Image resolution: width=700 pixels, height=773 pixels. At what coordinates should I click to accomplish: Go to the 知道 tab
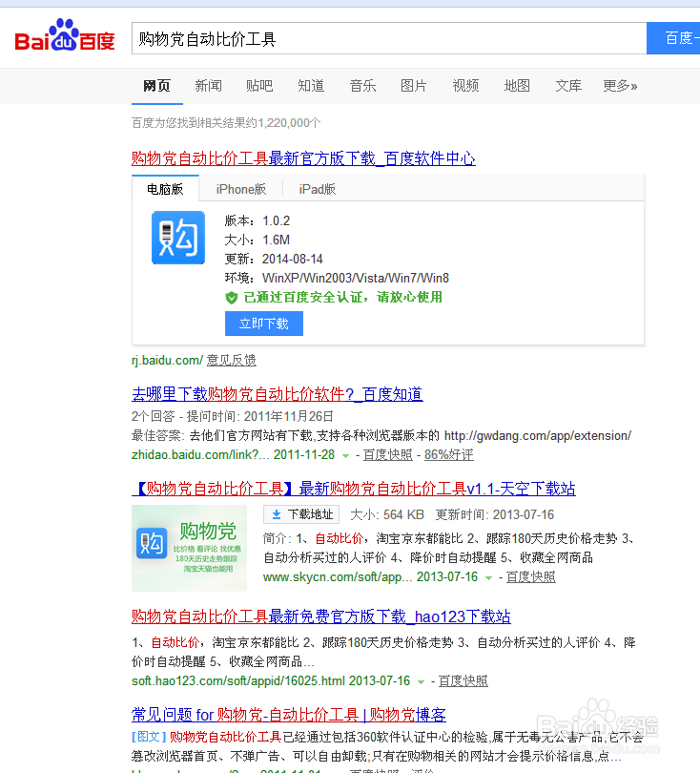(x=311, y=86)
